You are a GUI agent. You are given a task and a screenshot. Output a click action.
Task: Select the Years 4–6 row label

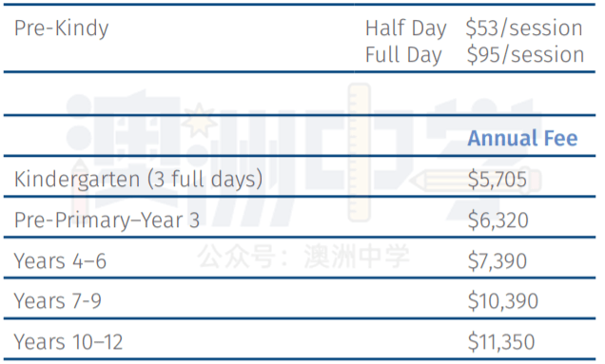coord(60,261)
